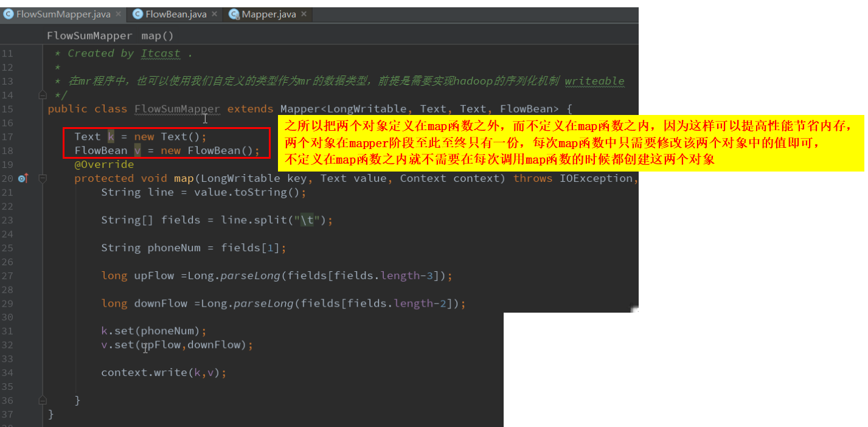Close the FlowSumMapper.java tab
This screenshot has height=427, width=868.
(x=118, y=13)
